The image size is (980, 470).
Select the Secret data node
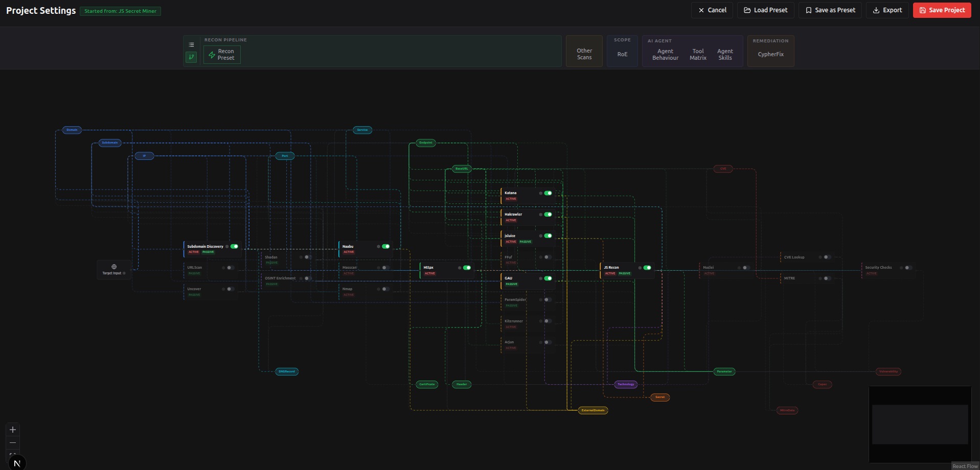[660, 397]
